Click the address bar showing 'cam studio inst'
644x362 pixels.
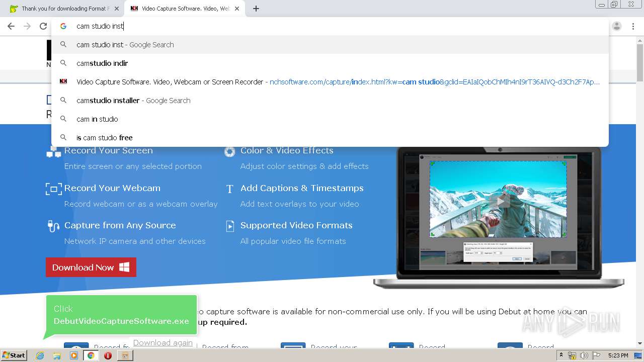coord(330,26)
